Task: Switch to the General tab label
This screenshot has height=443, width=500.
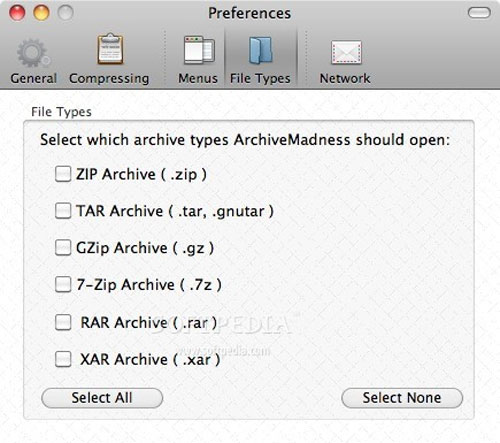Action: tap(33, 79)
